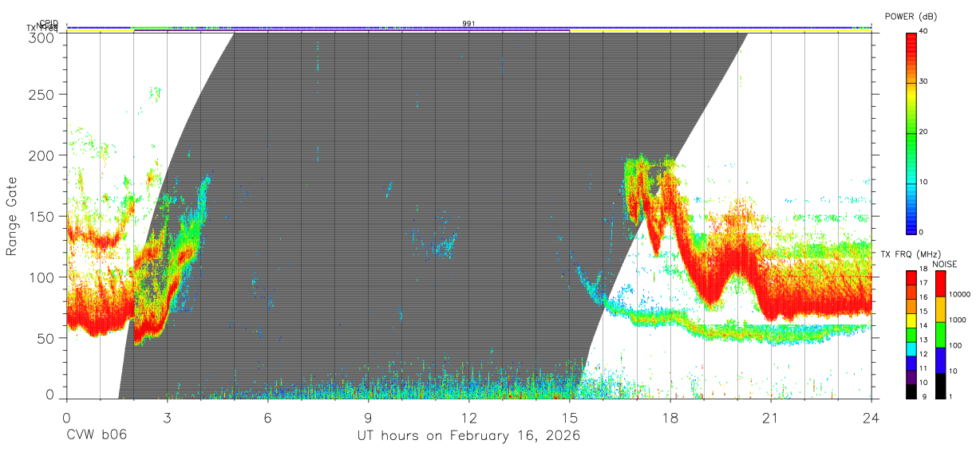
Task: Click the '12' UT hour tick label
Action: pyautogui.click(x=468, y=418)
